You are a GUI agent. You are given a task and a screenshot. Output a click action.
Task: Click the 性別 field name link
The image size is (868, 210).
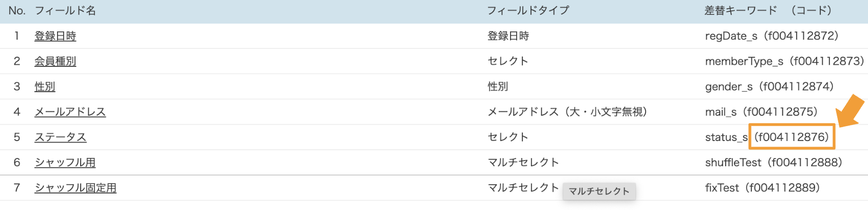pos(45,86)
